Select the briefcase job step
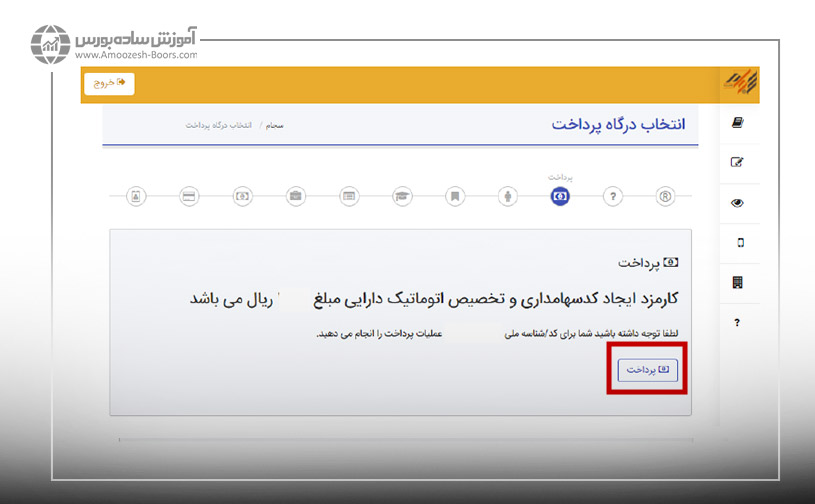Screen dimensions: 815x504 tap(296, 196)
